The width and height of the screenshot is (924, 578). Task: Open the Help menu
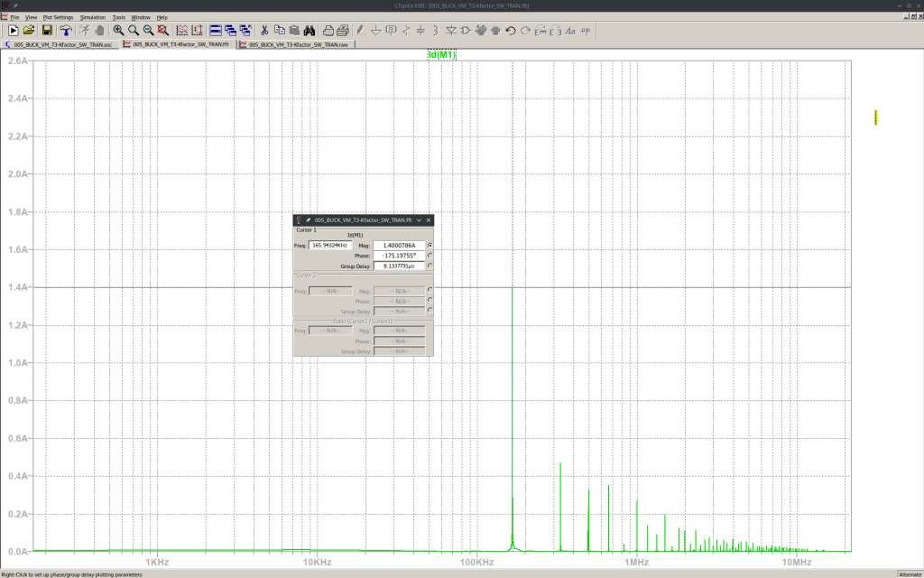pos(162,17)
